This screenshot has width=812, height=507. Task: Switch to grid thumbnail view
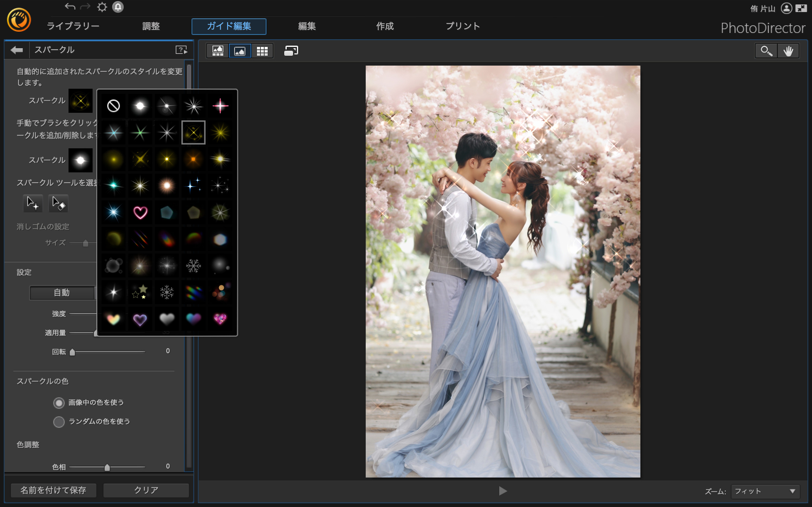(262, 51)
